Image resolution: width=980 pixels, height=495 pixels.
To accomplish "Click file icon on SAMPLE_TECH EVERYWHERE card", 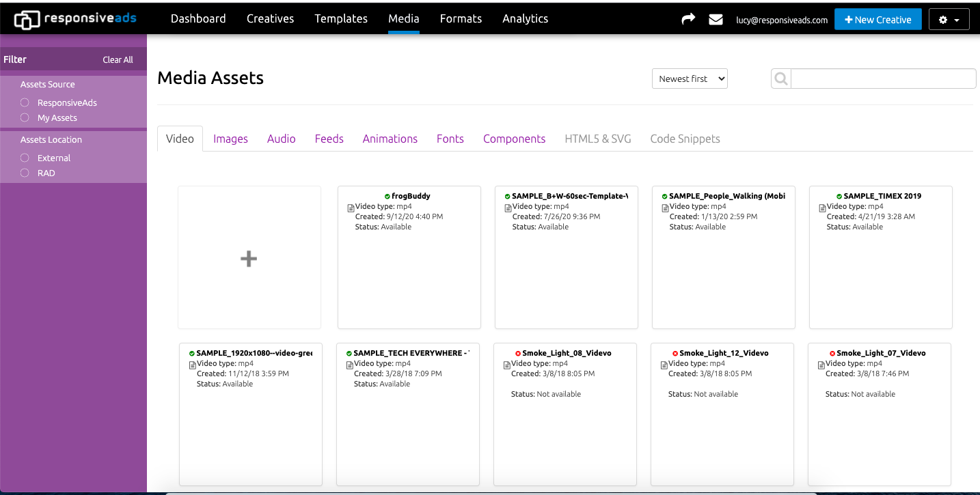I will 350,365.
